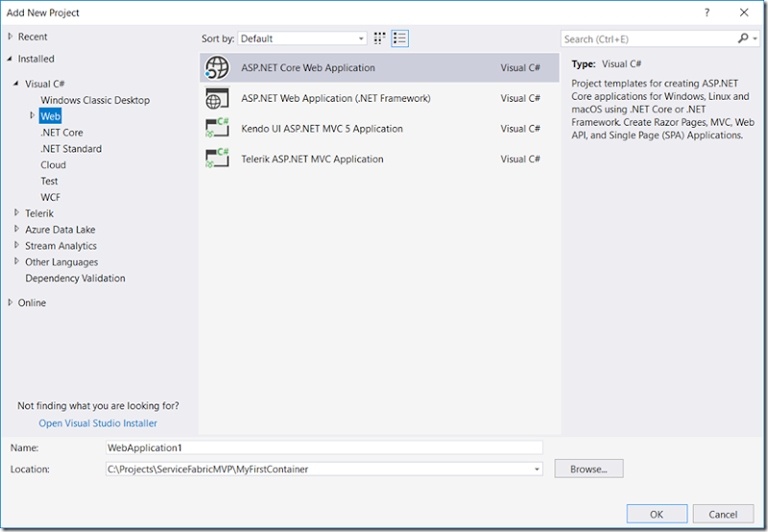Select the Cloud category

[53, 164]
